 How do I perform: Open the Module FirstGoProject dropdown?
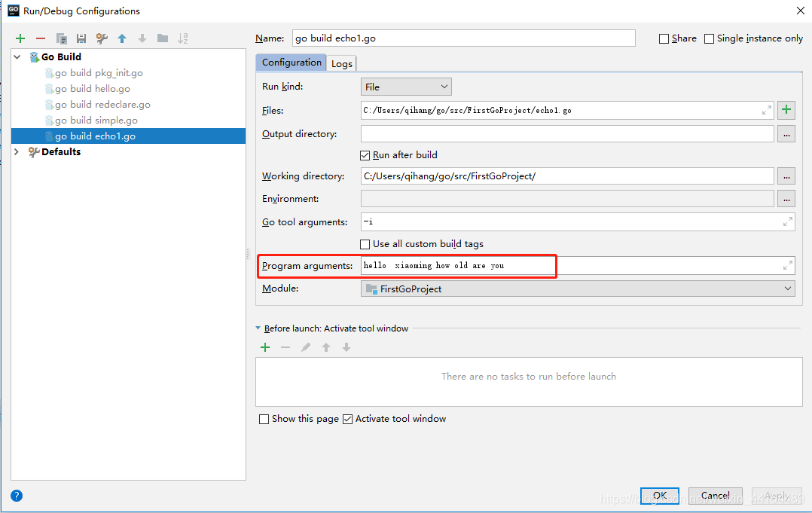[578, 289]
